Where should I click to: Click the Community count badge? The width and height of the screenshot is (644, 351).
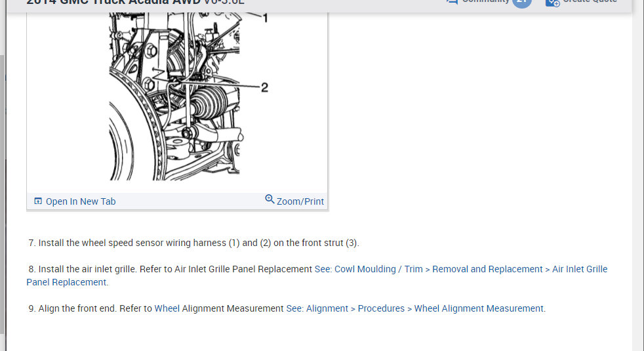(521, 3)
